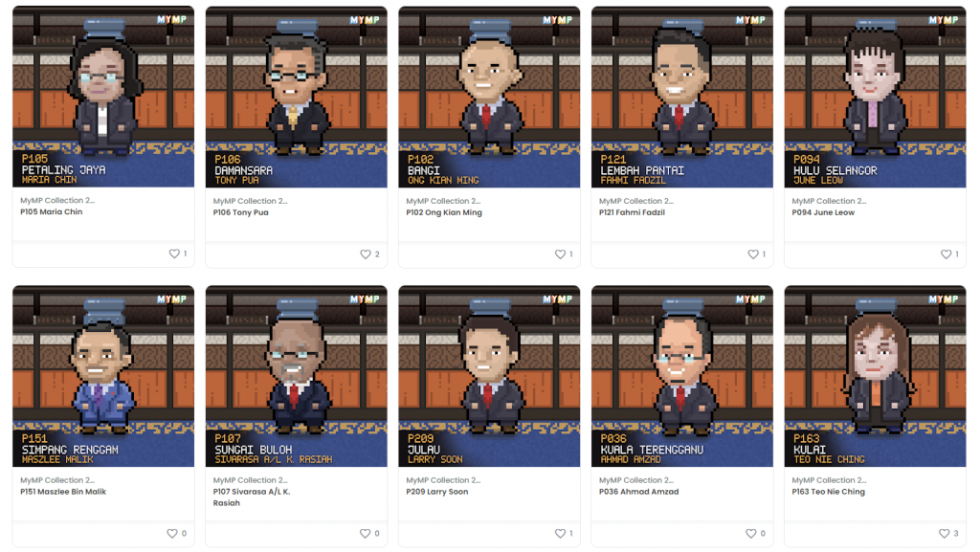The height and width of the screenshot is (552, 980).
Task: Open the Petaling Jaya Maria Chin artwork
Action: pyautogui.click(x=103, y=97)
